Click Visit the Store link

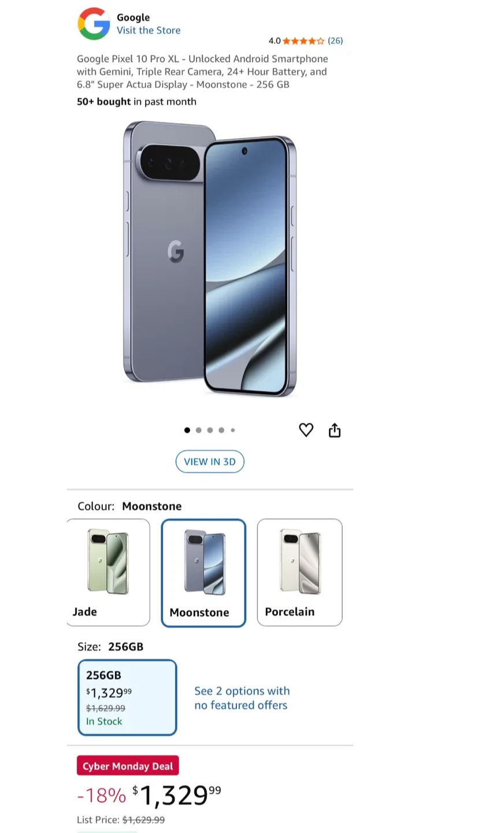pyautogui.click(x=149, y=31)
